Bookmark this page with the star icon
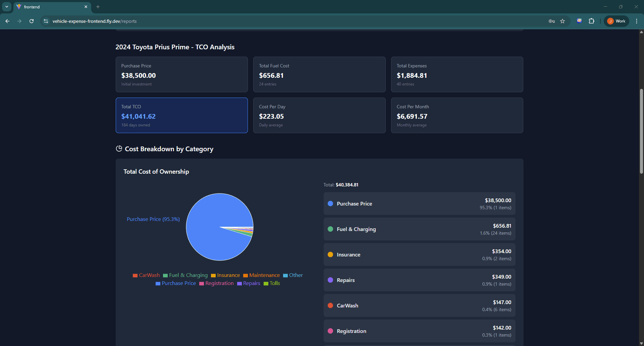The width and height of the screenshot is (644, 346). (x=562, y=21)
